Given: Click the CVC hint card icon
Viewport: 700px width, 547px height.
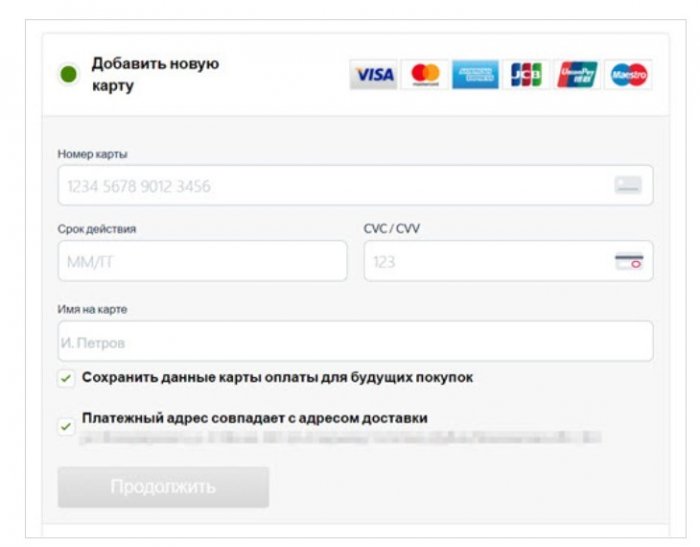Looking at the screenshot, I should point(628,262).
